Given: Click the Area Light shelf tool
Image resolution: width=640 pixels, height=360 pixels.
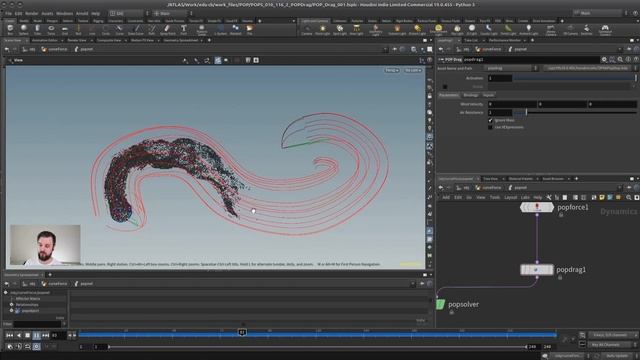Looking at the screenshot, I should pyautogui.click(x=356, y=29).
